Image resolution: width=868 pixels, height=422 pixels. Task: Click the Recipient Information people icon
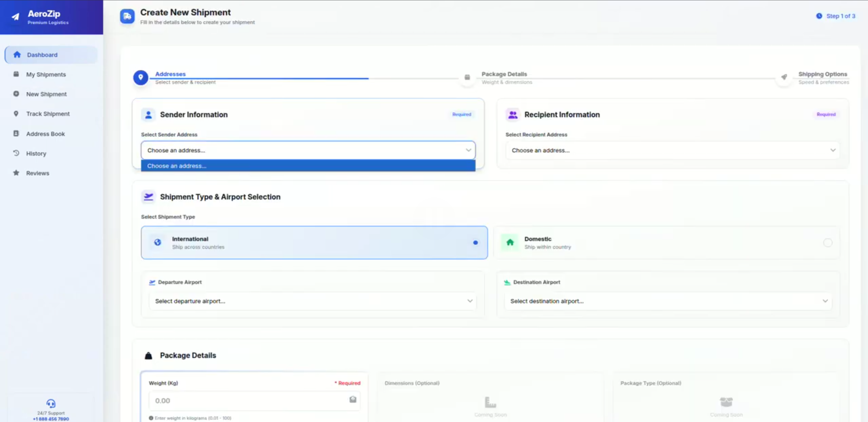coord(513,115)
